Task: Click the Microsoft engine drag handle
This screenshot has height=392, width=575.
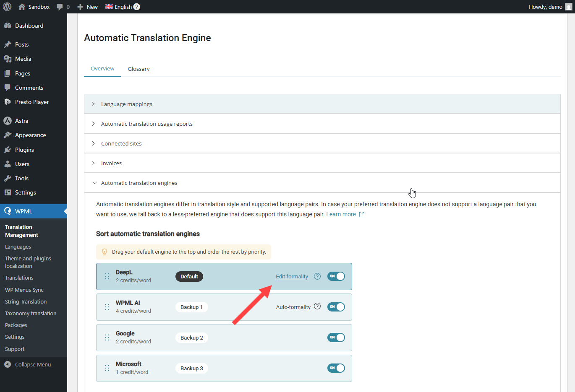Action: point(107,368)
